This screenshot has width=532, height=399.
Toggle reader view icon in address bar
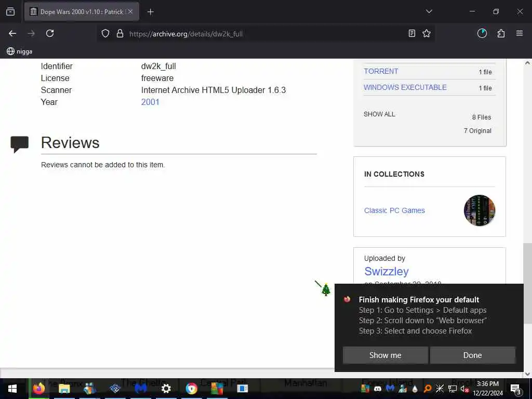pos(411,33)
